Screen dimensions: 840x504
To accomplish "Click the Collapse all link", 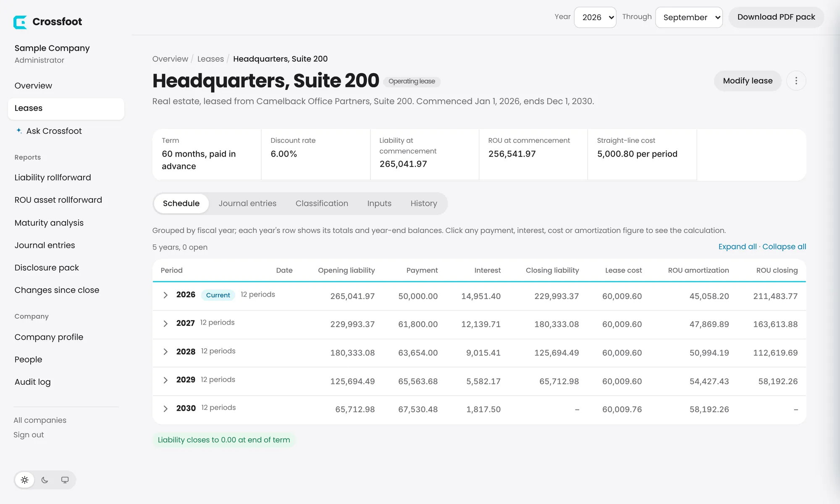I will tap(784, 247).
